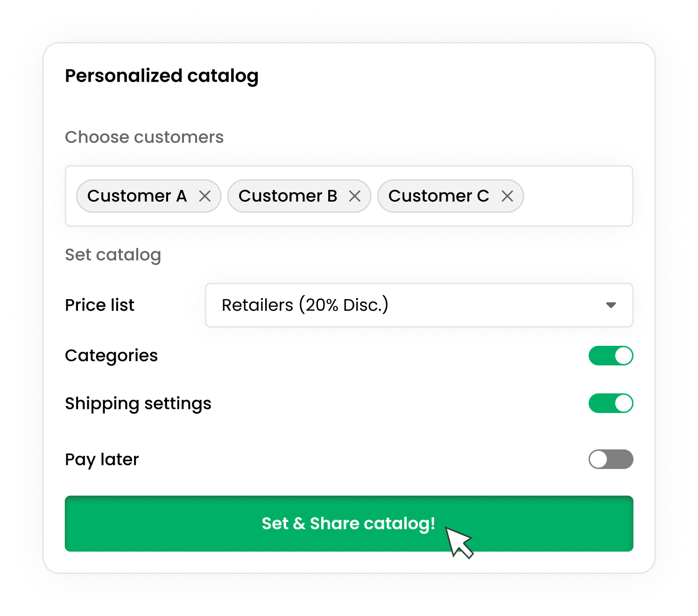Screen dimensions: 698x616
Task: Select the Retailers (20% Disc.) combo box
Action: coord(419,305)
